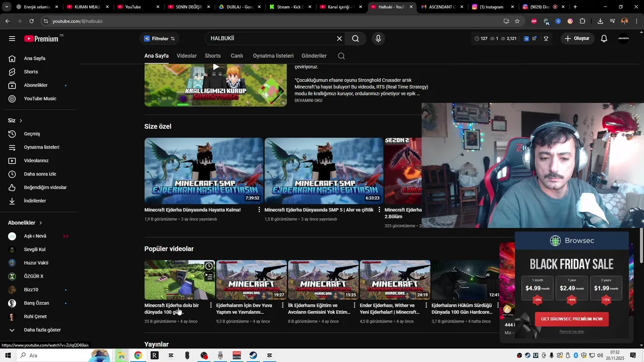Viewport: 644px width, 362px height.
Task: Bookmark this page with the star icon
Action: click(x=517, y=21)
